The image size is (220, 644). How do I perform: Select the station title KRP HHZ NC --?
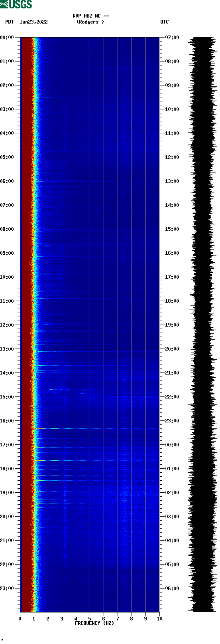[x=91, y=16]
